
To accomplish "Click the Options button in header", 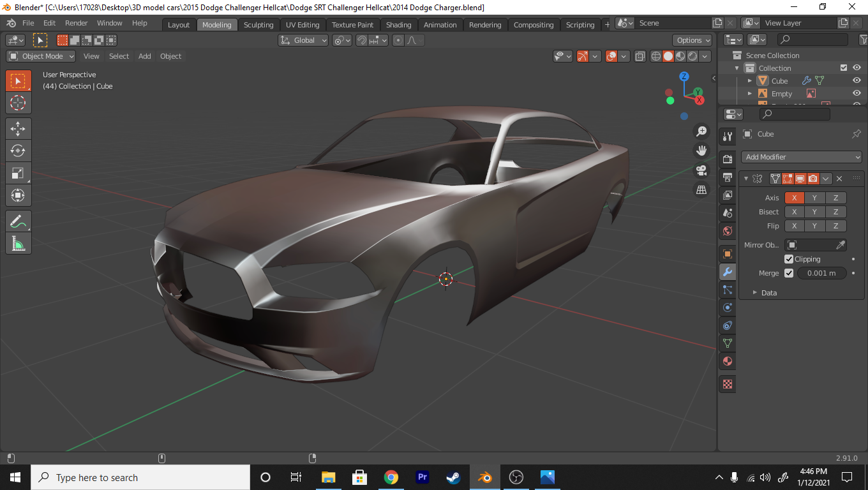I will click(x=692, y=40).
